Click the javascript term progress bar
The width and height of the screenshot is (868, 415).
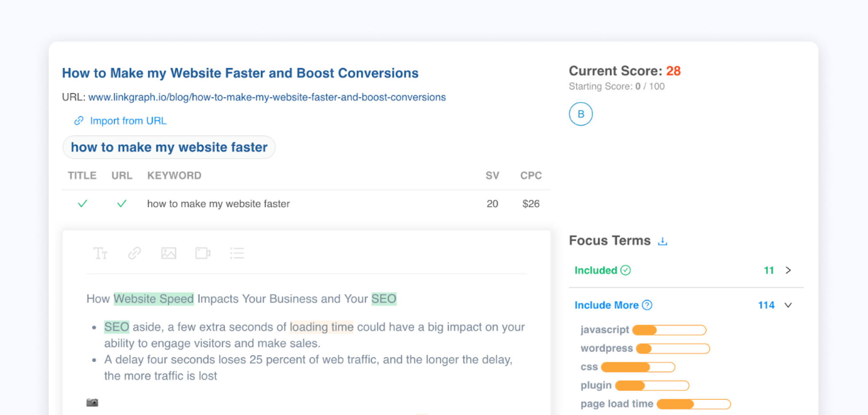[x=669, y=330]
